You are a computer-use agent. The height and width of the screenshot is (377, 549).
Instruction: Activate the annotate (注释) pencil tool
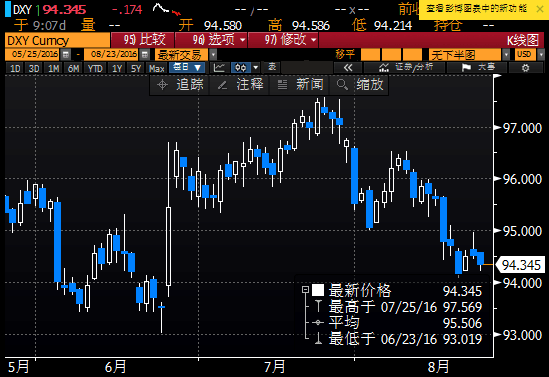click(x=240, y=84)
